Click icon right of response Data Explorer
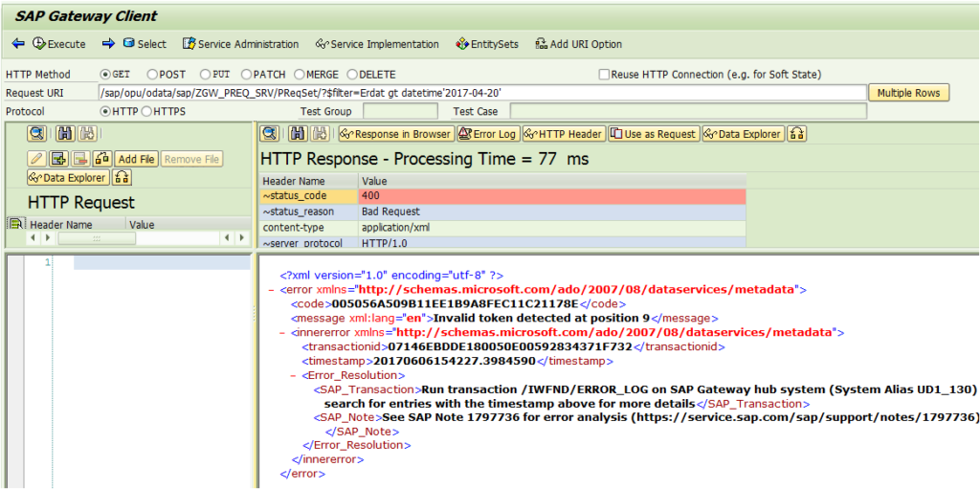Screen dimensions: 980x489 pyautogui.click(x=796, y=134)
